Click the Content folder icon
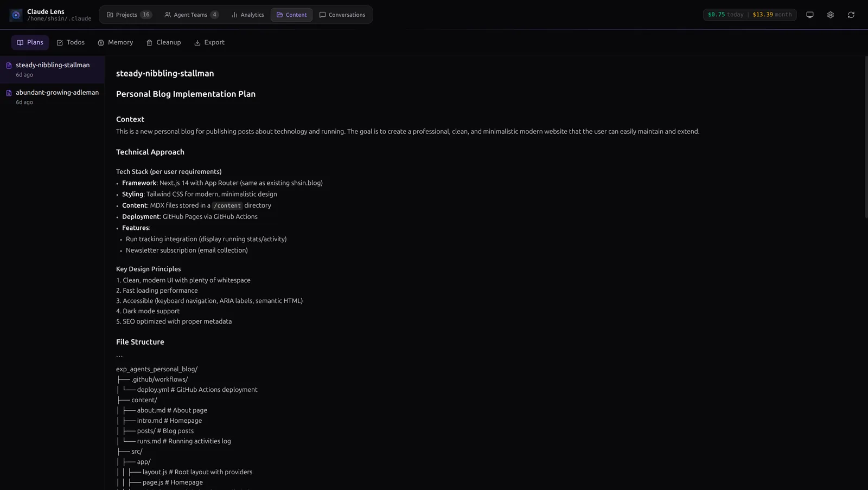This screenshot has width=868, height=490. point(279,15)
